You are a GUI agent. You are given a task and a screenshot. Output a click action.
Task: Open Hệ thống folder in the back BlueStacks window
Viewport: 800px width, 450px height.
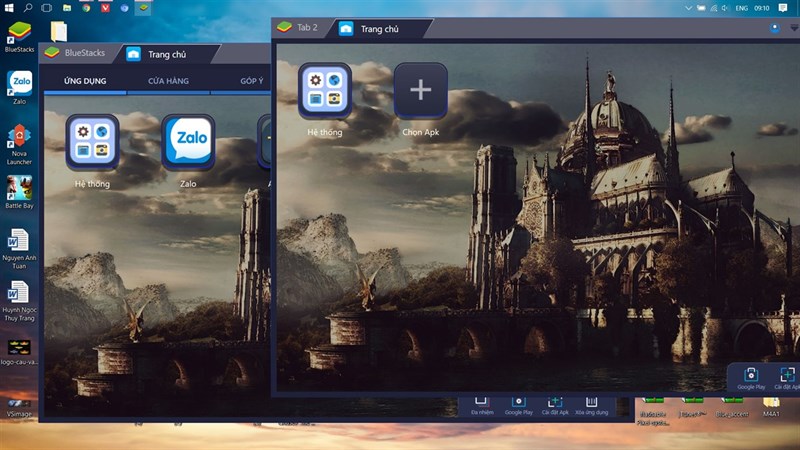[92, 143]
